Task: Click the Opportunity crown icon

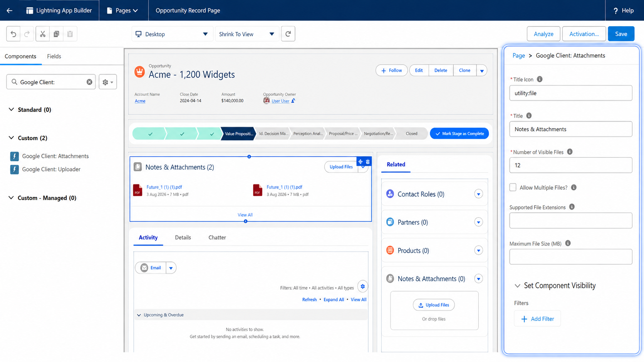Action: 139,72
